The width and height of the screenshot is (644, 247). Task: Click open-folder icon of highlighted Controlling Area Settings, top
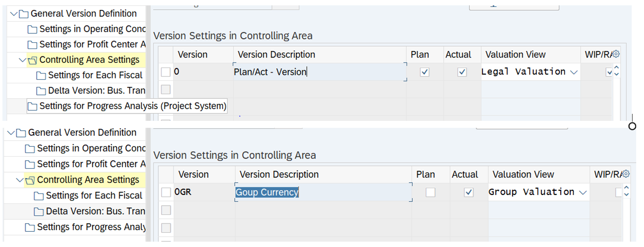tap(32, 60)
